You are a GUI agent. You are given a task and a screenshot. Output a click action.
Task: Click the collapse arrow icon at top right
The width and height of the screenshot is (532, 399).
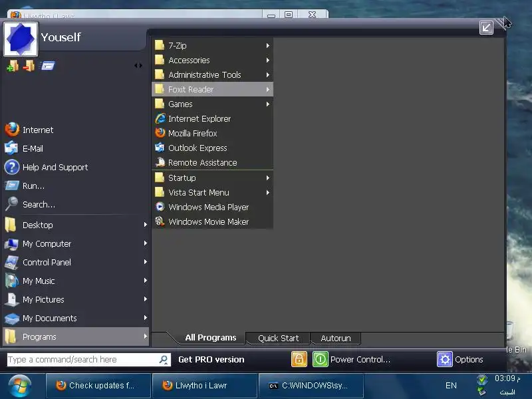[x=486, y=27]
